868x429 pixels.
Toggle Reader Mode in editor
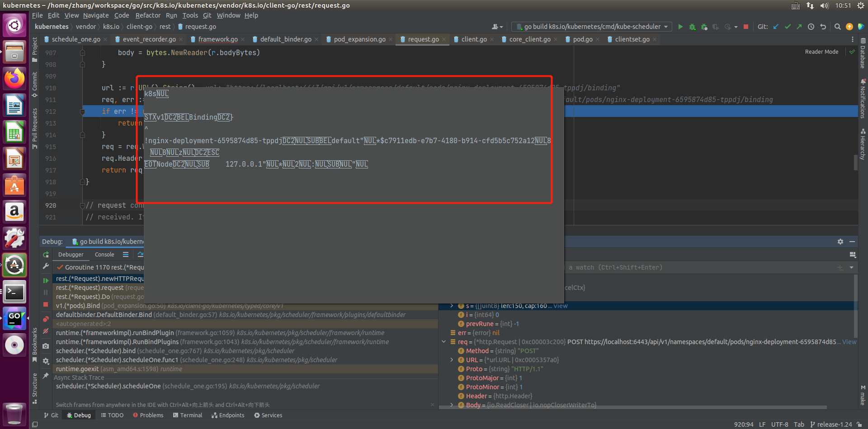point(821,52)
